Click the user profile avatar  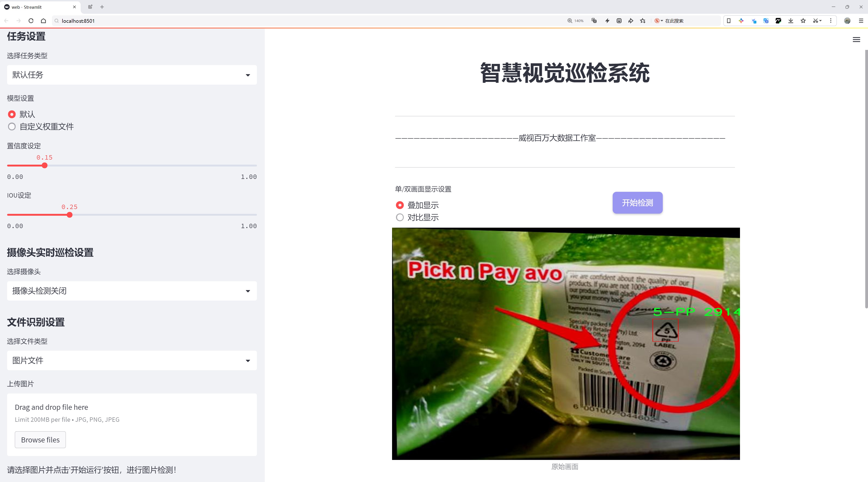pyautogui.click(x=847, y=20)
